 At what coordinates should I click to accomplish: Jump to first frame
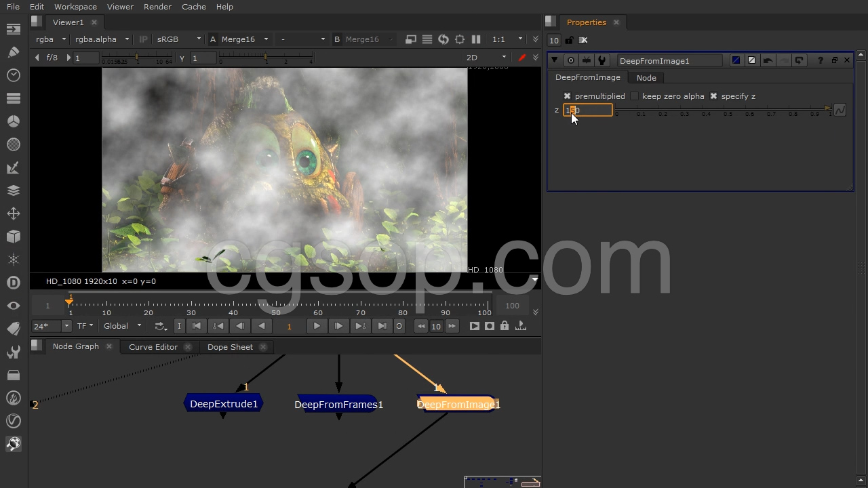pyautogui.click(x=197, y=326)
